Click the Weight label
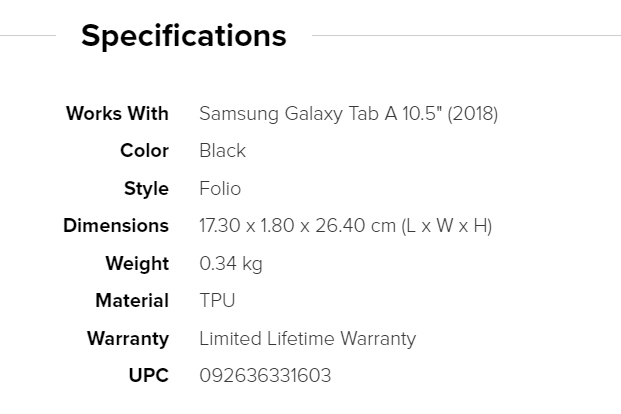The height and width of the screenshot is (414, 621). point(137,264)
